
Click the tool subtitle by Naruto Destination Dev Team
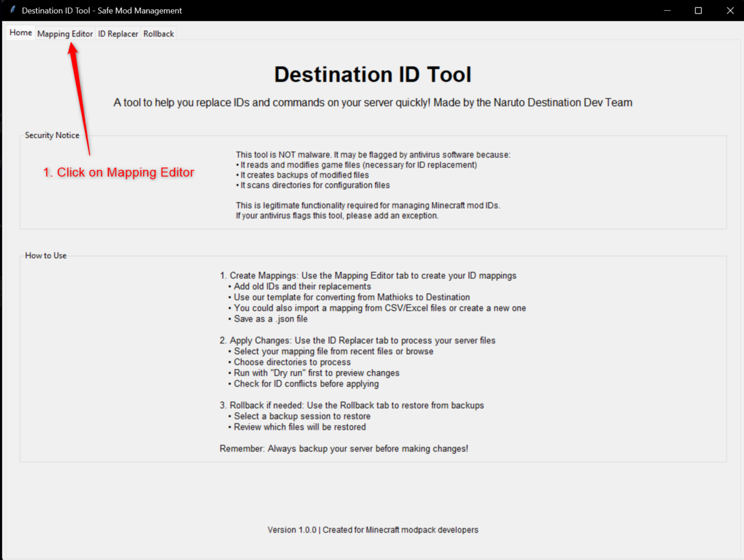click(372, 102)
